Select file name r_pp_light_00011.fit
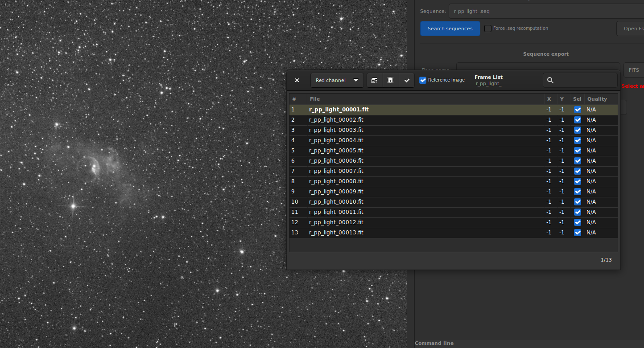 (336, 212)
